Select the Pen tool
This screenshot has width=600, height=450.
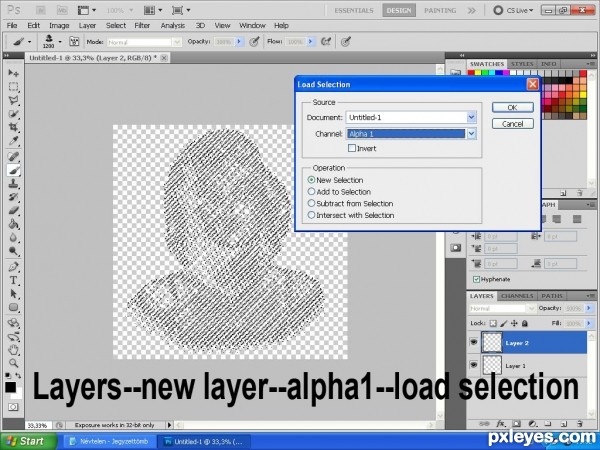point(13,266)
